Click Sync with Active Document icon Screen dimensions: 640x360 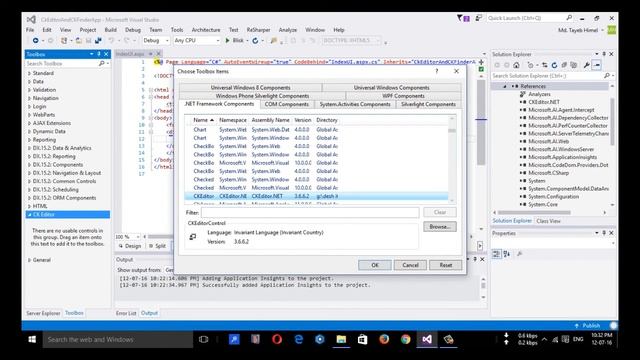544,65
